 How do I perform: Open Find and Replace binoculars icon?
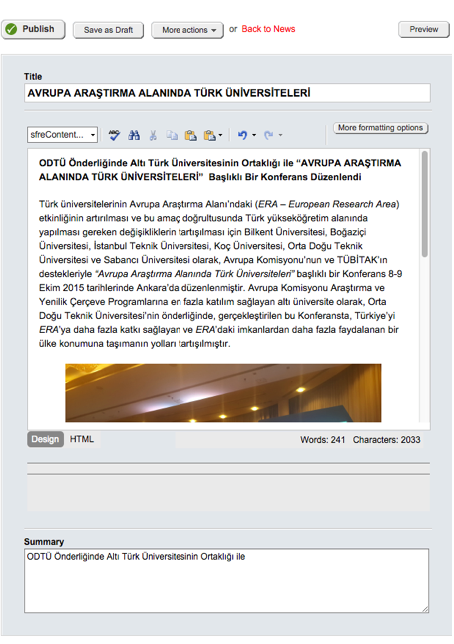pyautogui.click(x=134, y=135)
